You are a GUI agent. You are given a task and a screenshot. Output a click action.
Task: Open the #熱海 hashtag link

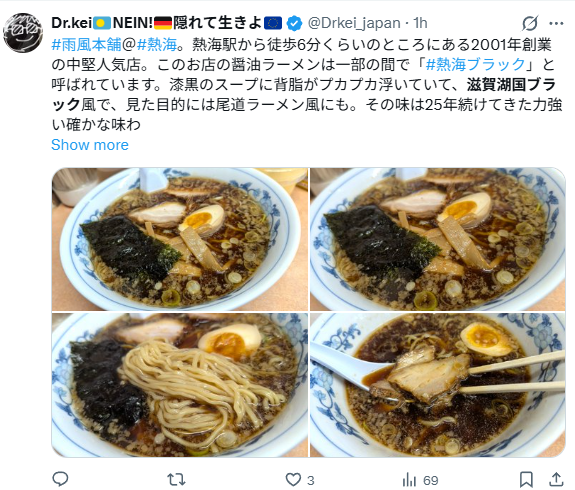pos(157,44)
